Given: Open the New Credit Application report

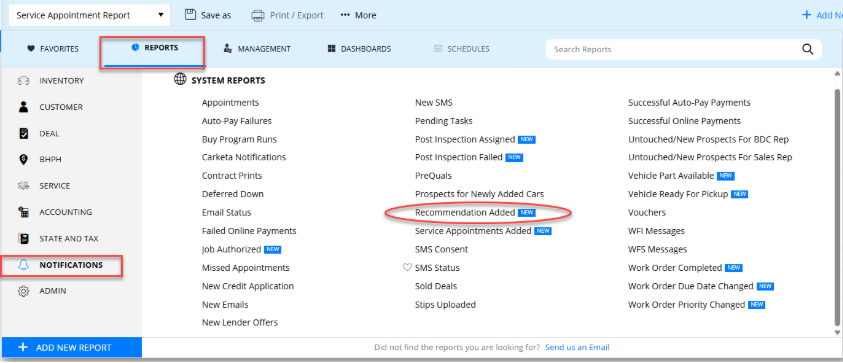Looking at the screenshot, I should pos(248,286).
